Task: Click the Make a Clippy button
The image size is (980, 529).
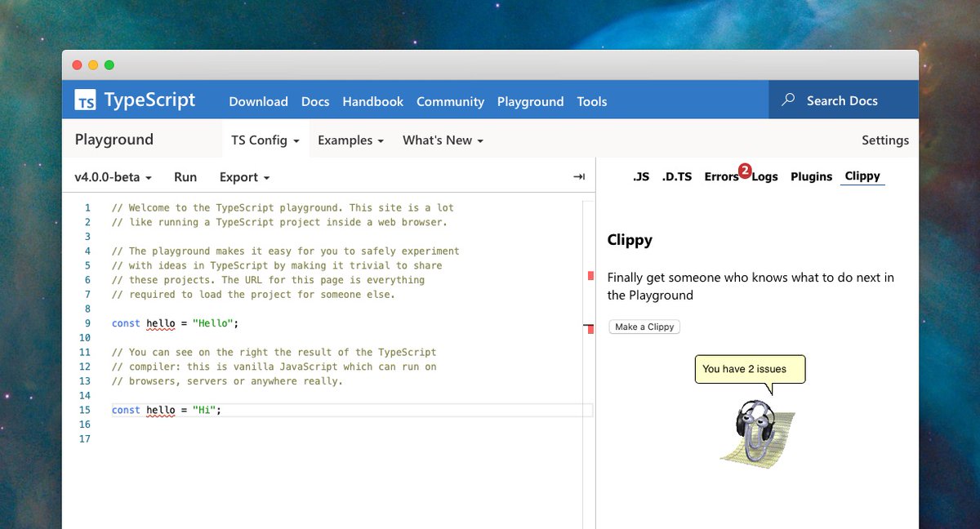Action: point(644,327)
